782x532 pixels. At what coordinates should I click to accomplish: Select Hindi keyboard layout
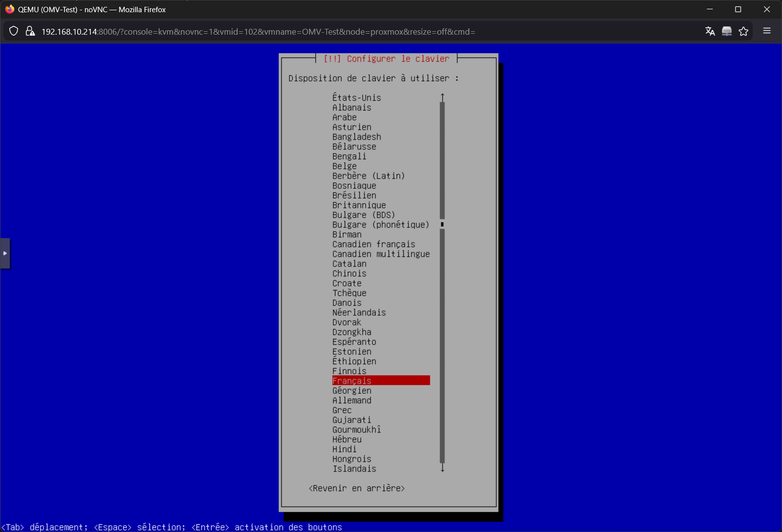tap(345, 449)
